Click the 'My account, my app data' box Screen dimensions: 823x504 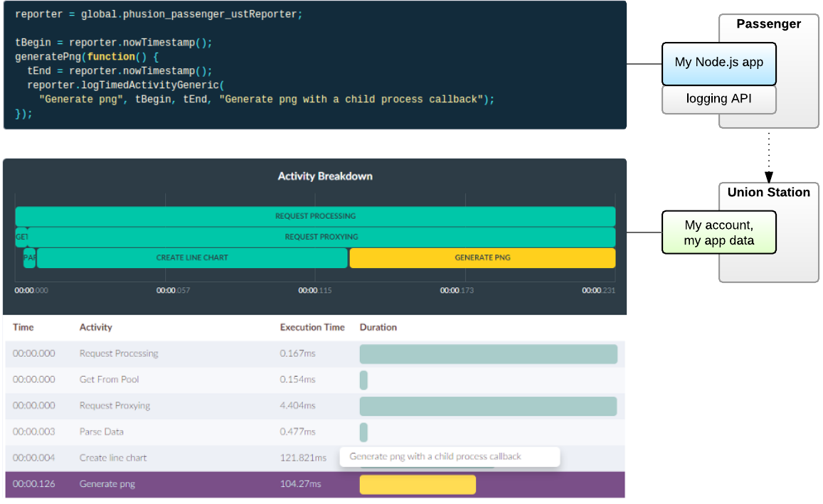pyautogui.click(x=718, y=232)
